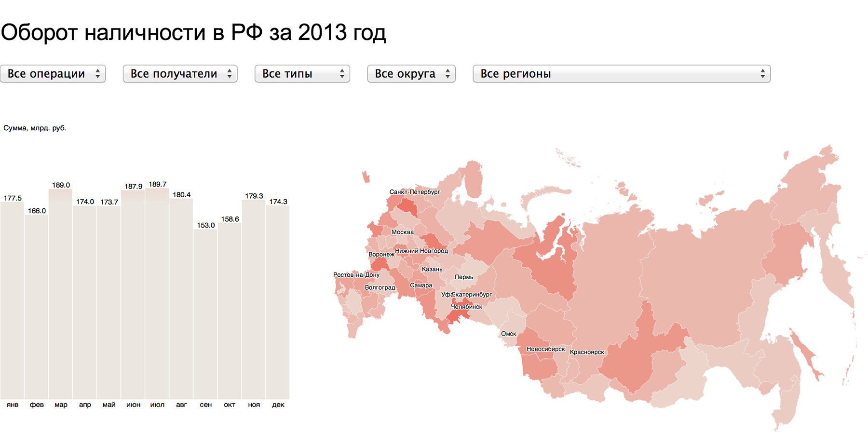The width and height of the screenshot is (868, 434).
Task: Click the "апр" month axis label
Action: point(85,405)
